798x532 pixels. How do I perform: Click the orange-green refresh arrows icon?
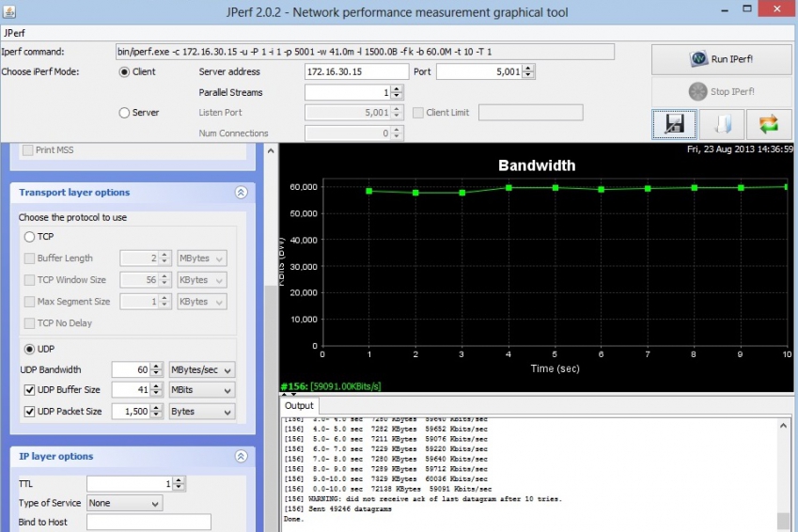coord(769,124)
